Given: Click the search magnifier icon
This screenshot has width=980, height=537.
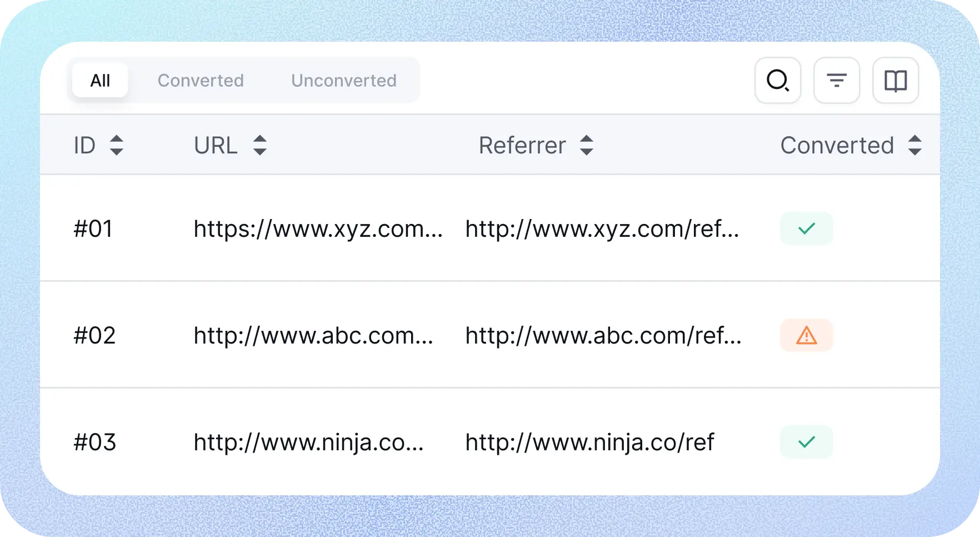Looking at the screenshot, I should click(777, 81).
